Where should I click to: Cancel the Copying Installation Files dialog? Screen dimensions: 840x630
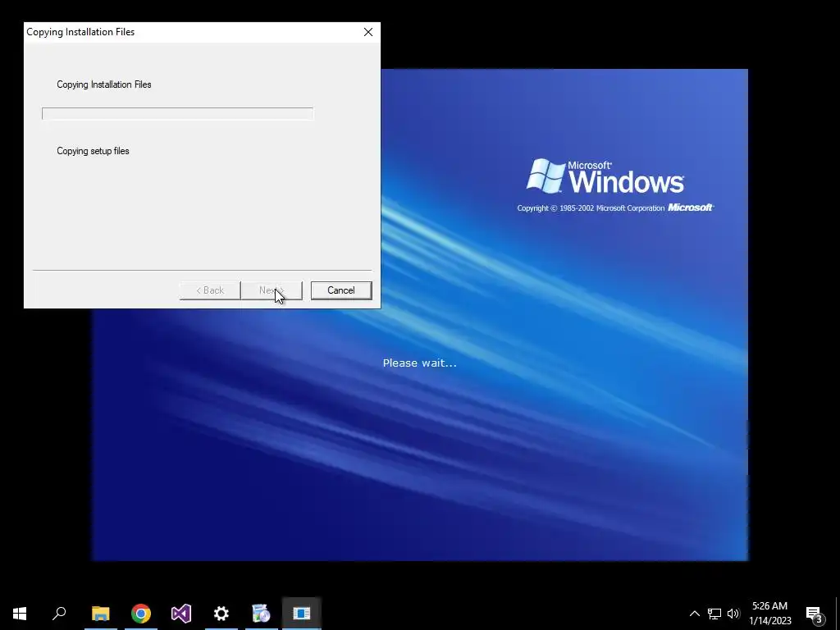coord(340,290)
